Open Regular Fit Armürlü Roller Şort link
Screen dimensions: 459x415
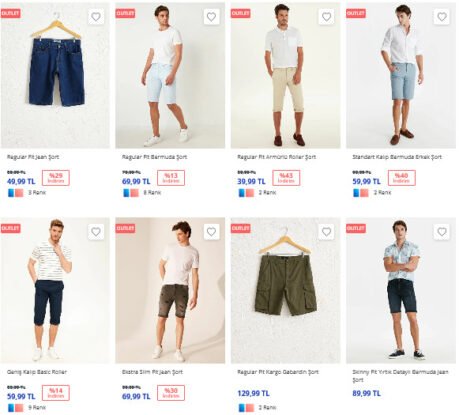click(x=277, y=157)
